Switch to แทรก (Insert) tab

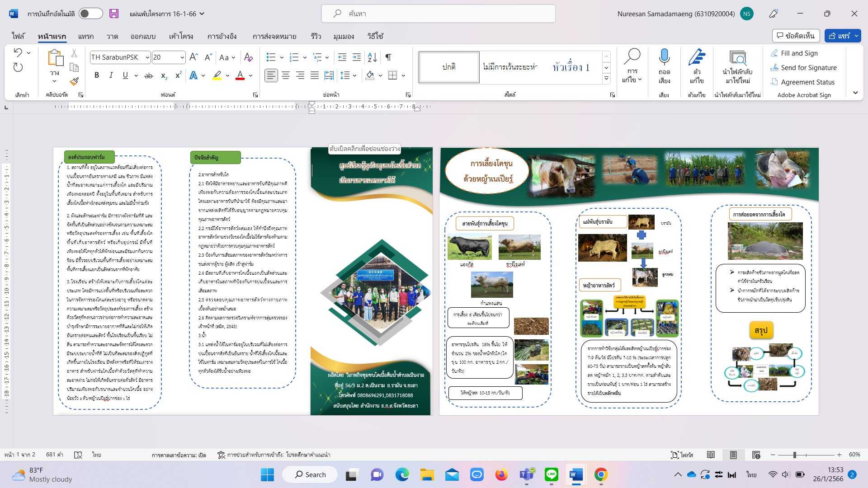tap(85, 36)
